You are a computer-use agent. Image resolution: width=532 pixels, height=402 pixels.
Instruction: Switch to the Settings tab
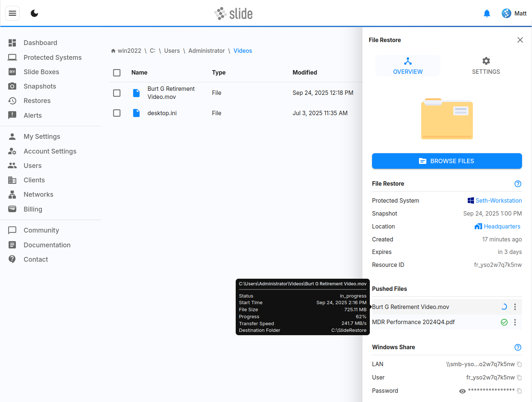[x=485, y=66]
